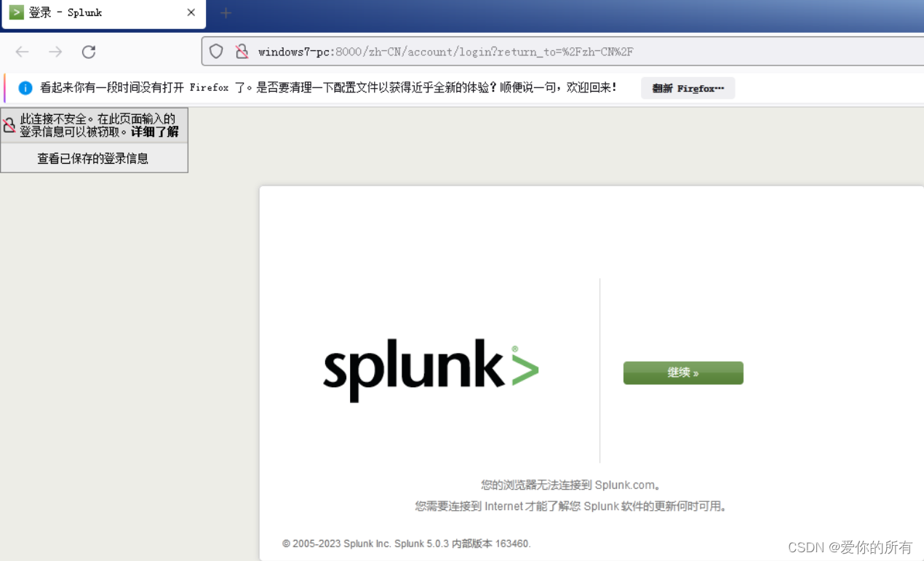Click the crossed-out padlock security icon
924x561 pixels.
click(242, 51)
